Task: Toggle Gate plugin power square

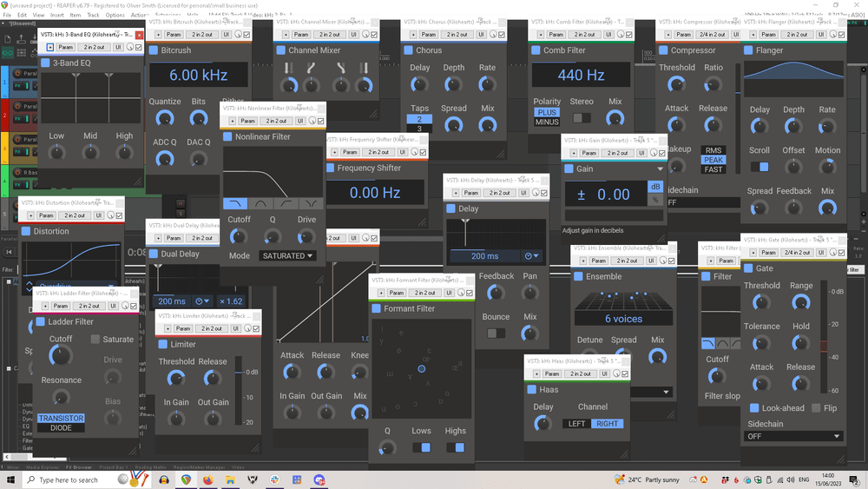Action: point(748,268)
